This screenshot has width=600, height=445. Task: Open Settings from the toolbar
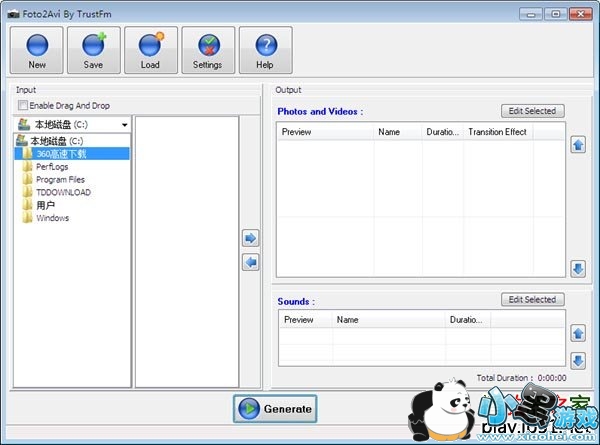click(x=208, y=50)
